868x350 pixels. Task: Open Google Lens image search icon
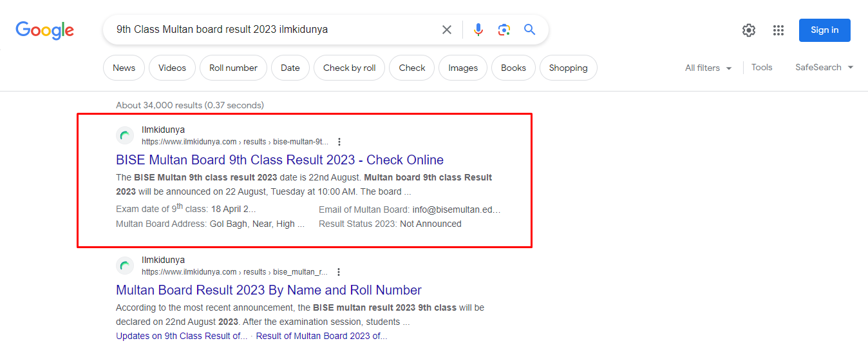[x=504, y=30]
